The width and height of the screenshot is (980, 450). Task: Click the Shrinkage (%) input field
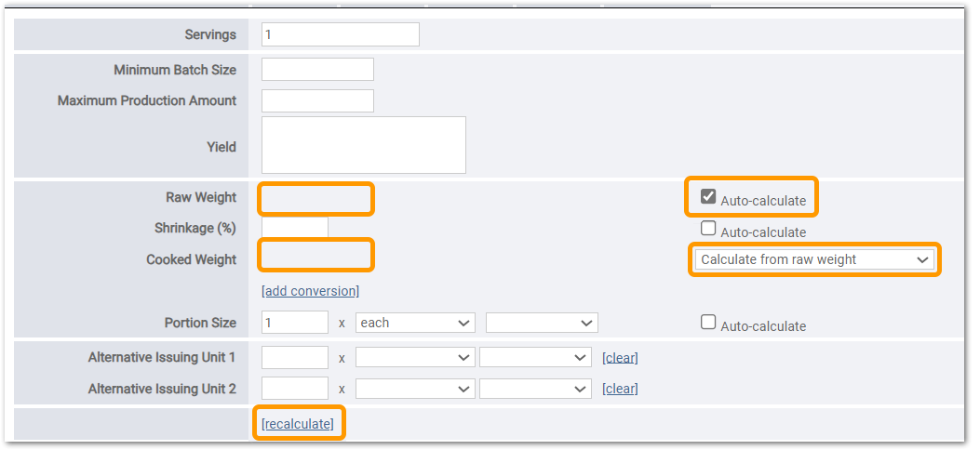295,227
